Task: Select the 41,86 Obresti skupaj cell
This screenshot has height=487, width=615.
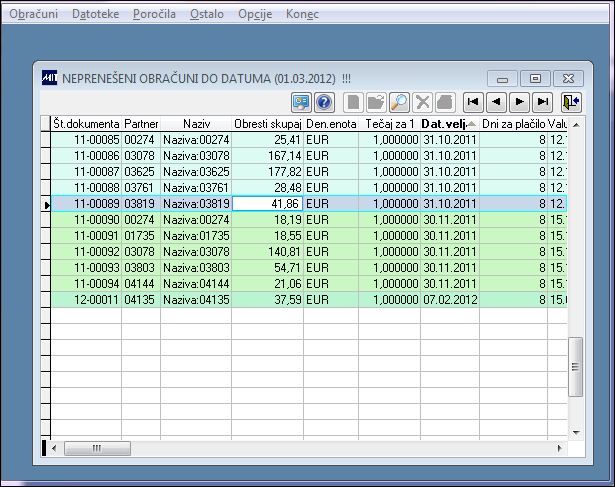Action: pyautogui.click(x=267, y=204)
